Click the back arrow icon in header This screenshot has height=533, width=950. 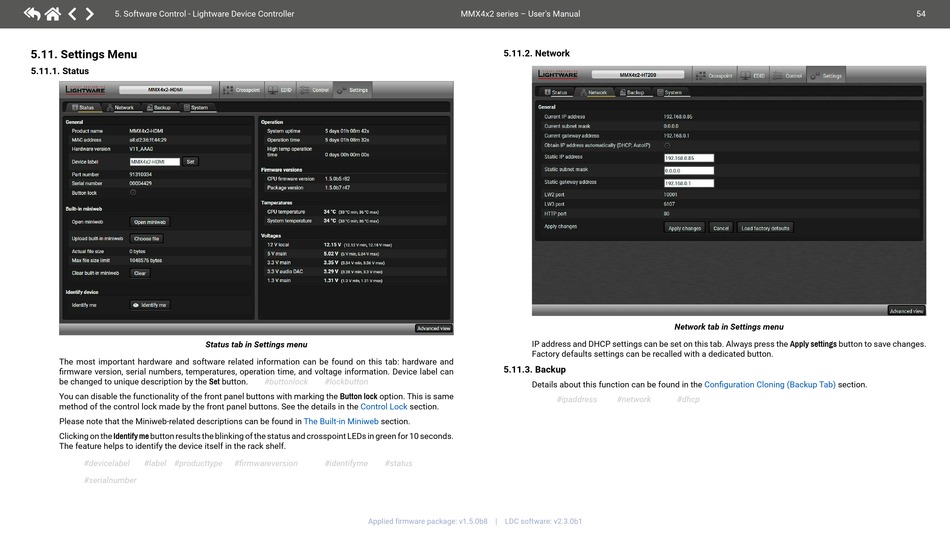click(x=32, y=13)
